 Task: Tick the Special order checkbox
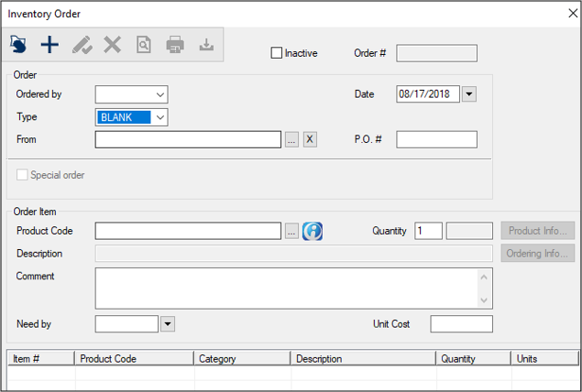22,175
